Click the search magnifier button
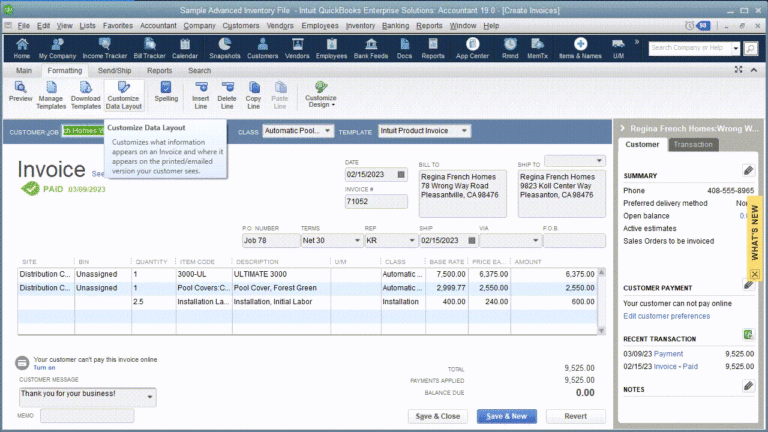Viewport: 768px width, 432px height. pos(750,48)
